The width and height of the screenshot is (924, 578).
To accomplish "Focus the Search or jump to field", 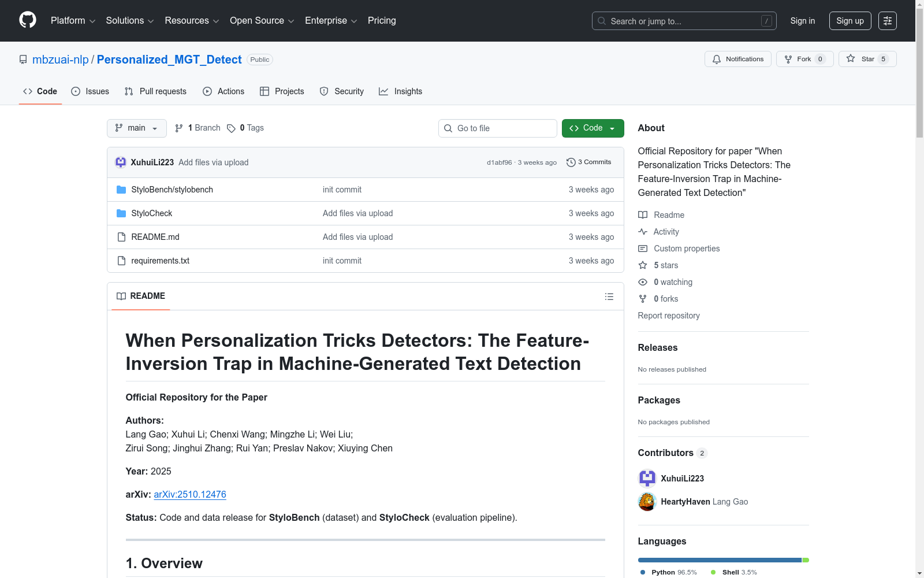I will pos(684,21).
